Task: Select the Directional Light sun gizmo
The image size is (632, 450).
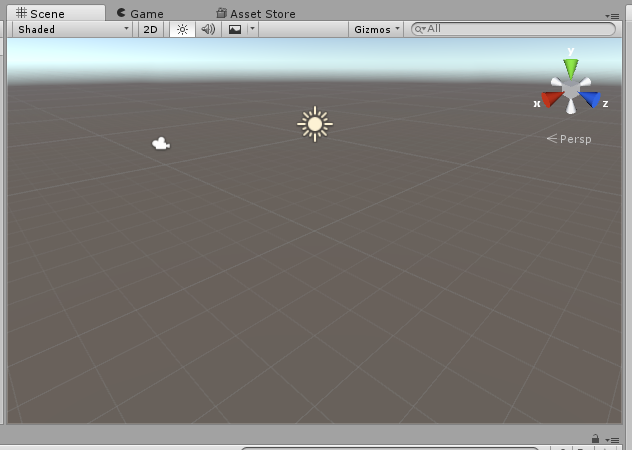Action: coord(315,124)
